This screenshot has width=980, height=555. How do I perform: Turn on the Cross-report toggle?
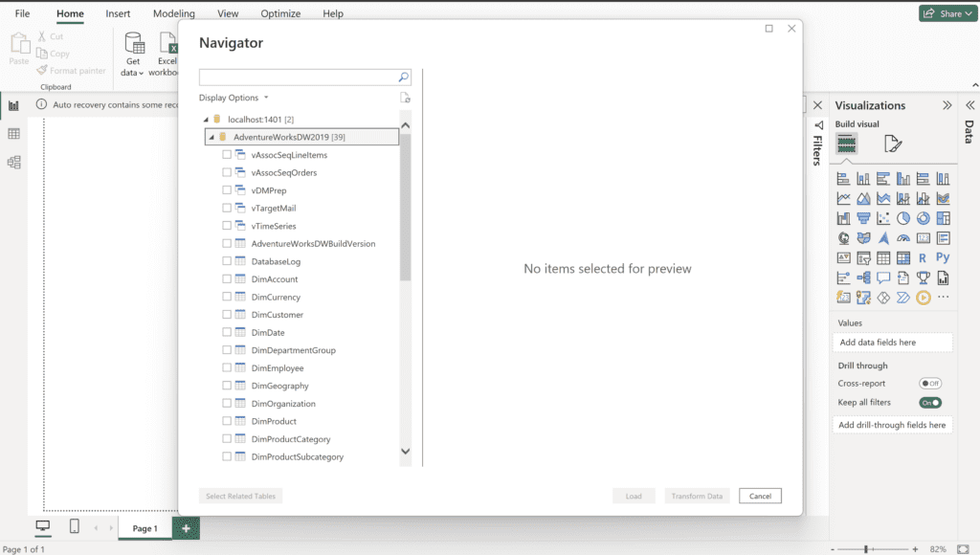coord(929,384)
